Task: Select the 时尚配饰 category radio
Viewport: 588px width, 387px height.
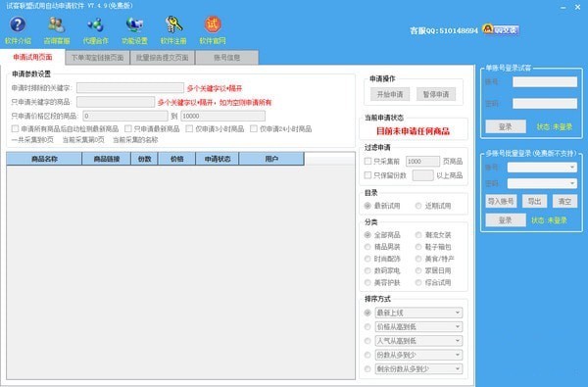Action: pyautogui.click(x=367, y=259)
